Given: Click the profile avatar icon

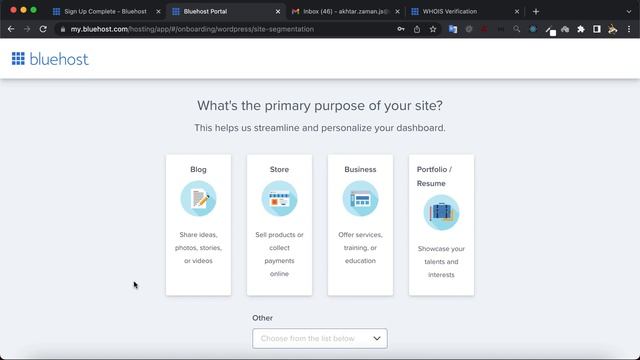Looking at the screenshot, I should [x=613, y=29].
